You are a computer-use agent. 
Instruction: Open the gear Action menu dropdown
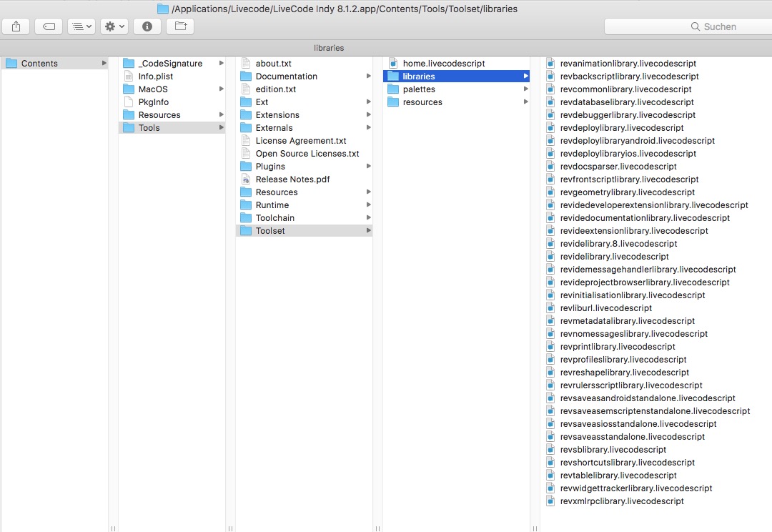tap(114, 26)
